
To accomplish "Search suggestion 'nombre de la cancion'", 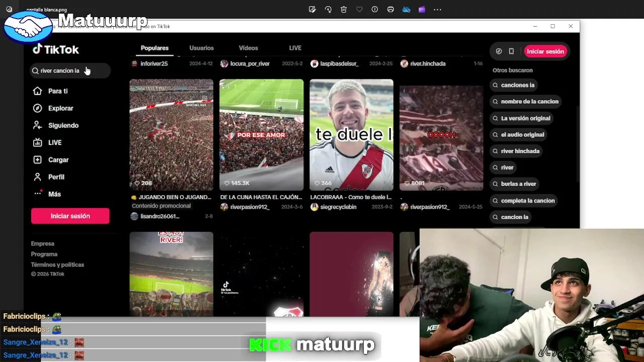I will point(526,102).
